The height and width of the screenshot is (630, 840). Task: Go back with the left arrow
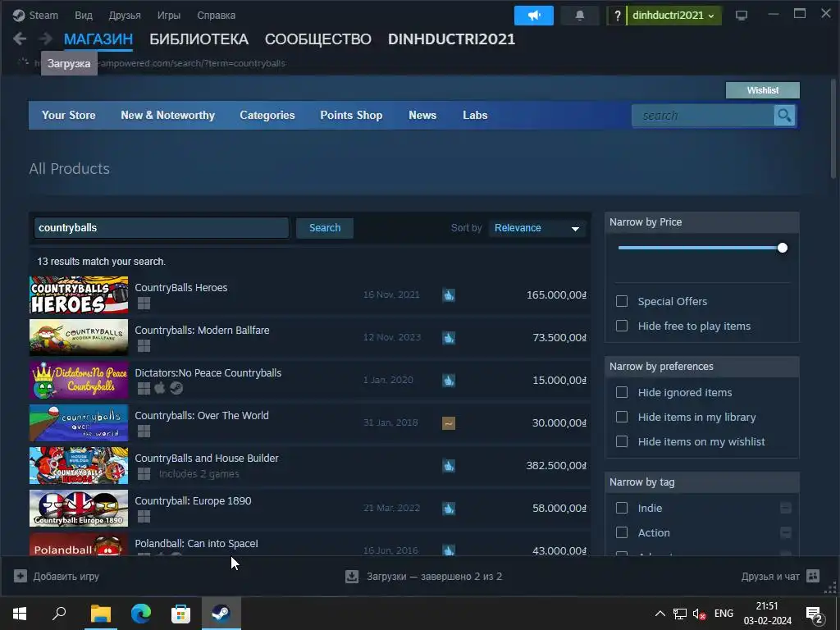(20, 39)
